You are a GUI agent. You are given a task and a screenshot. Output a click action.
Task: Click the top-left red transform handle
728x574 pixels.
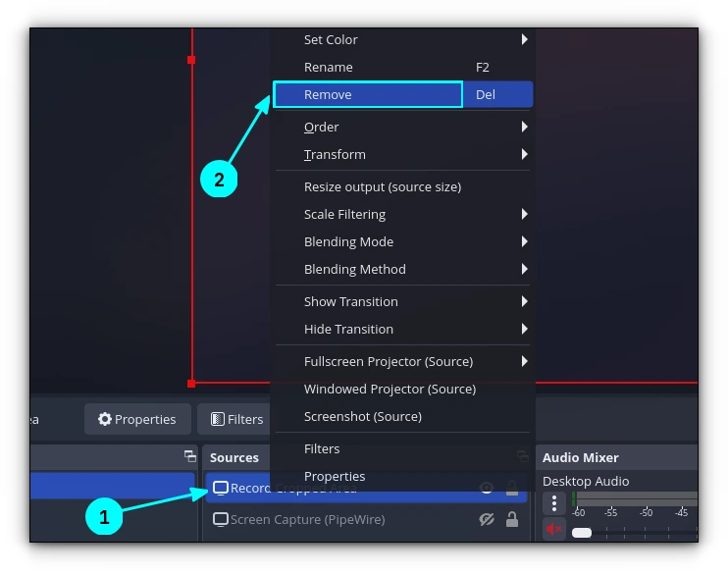coord(191,60)
